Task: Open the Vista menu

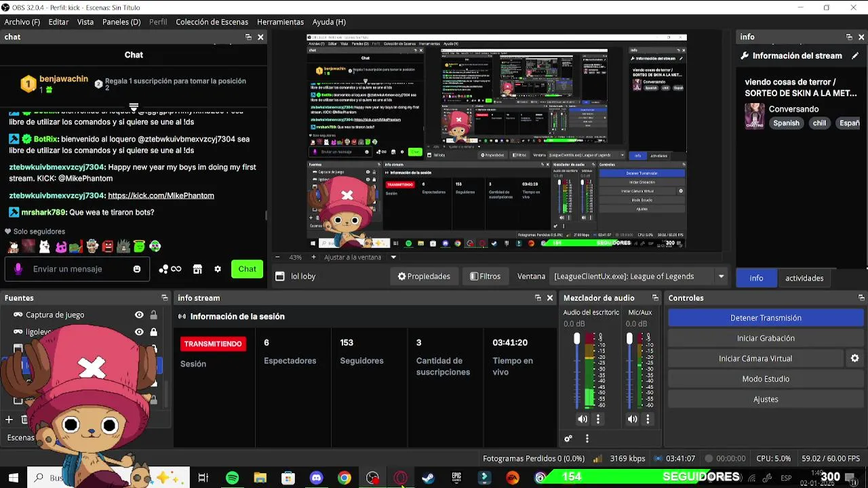Action: pyautogui.click(x=85, y=22)
